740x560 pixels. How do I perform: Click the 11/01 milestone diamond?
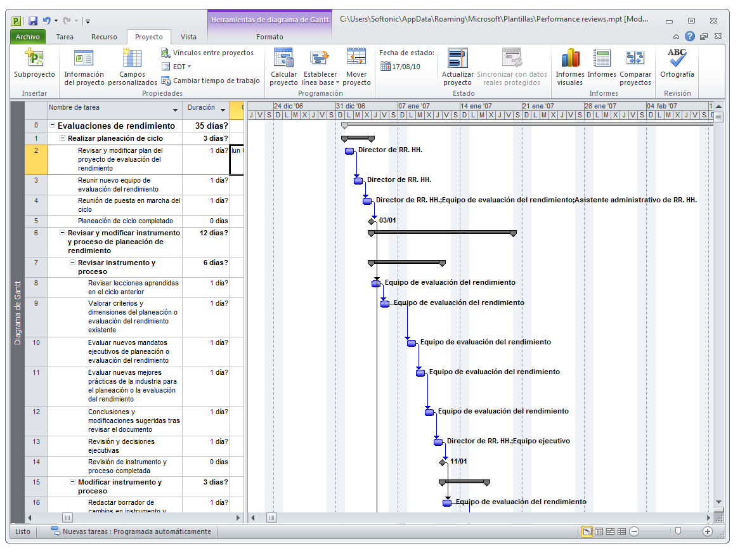pyautogui.click(x=443, y=462)
